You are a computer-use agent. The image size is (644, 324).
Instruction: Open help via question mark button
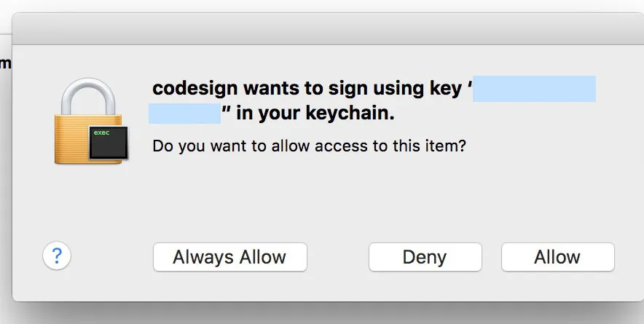pos(57,256)
